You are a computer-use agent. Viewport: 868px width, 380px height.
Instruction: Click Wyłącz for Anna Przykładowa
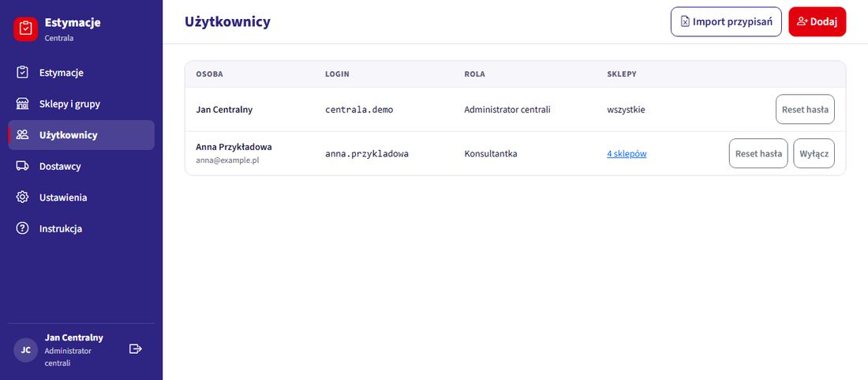click(x=814, y=153)
